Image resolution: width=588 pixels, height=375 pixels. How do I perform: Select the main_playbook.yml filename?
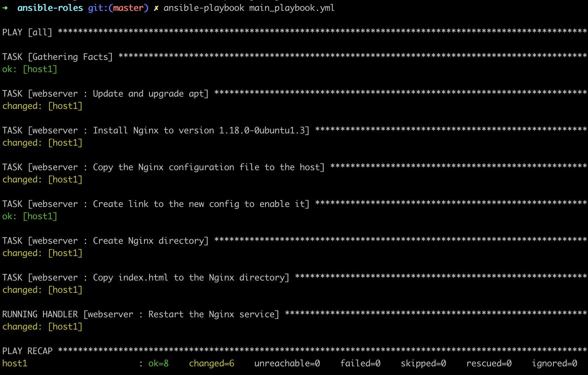click(293, 8)
